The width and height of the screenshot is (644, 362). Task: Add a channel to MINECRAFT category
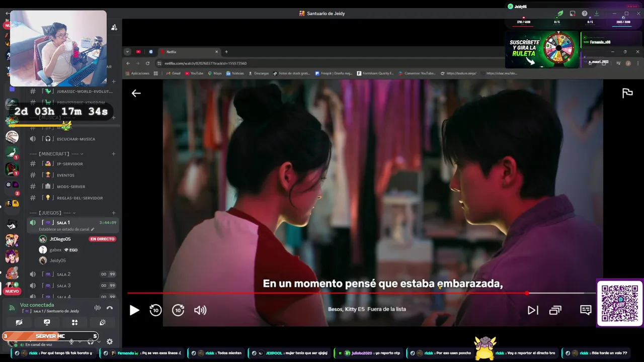(114, 154)
